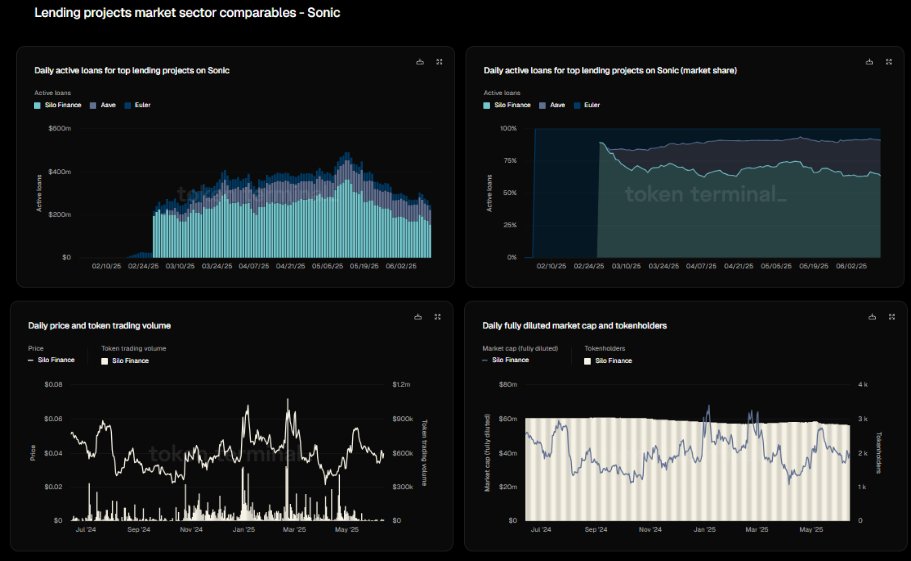Click the '$900k' trading volume axis label
911x561 pixels.
coord(403,419)
